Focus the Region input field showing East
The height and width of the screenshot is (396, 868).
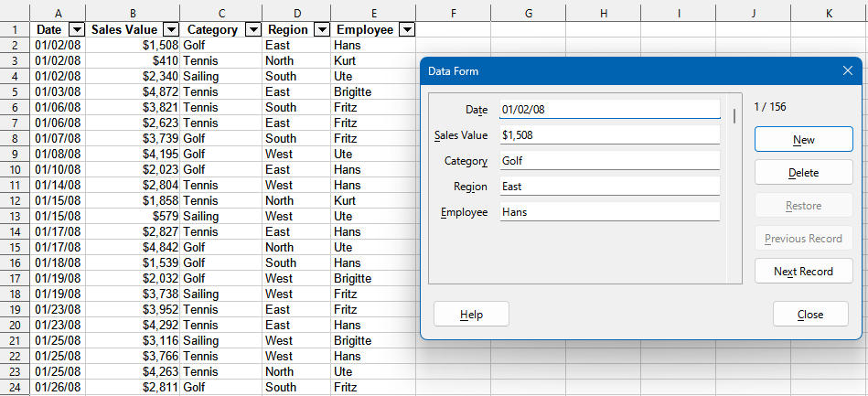(609, 186)
